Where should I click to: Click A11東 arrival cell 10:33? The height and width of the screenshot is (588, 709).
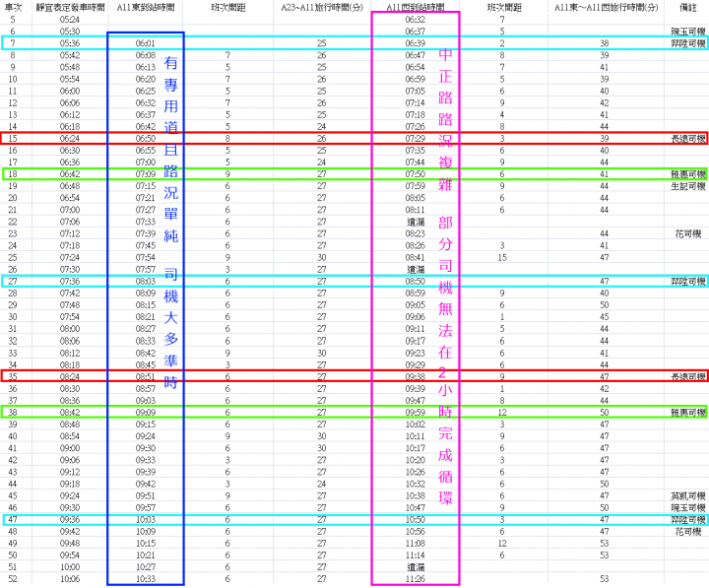[145, 579]
